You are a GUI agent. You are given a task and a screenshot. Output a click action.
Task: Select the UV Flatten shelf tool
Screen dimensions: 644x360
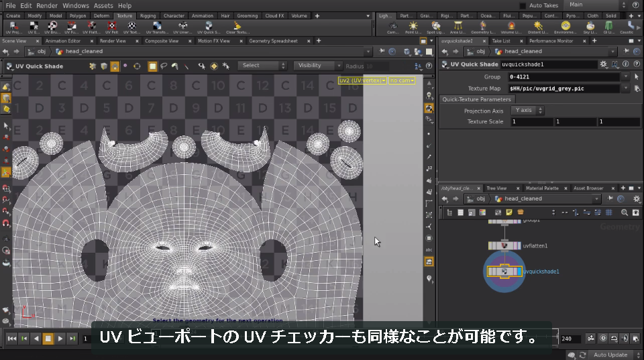pyautogui.click(x=92, y=27)
